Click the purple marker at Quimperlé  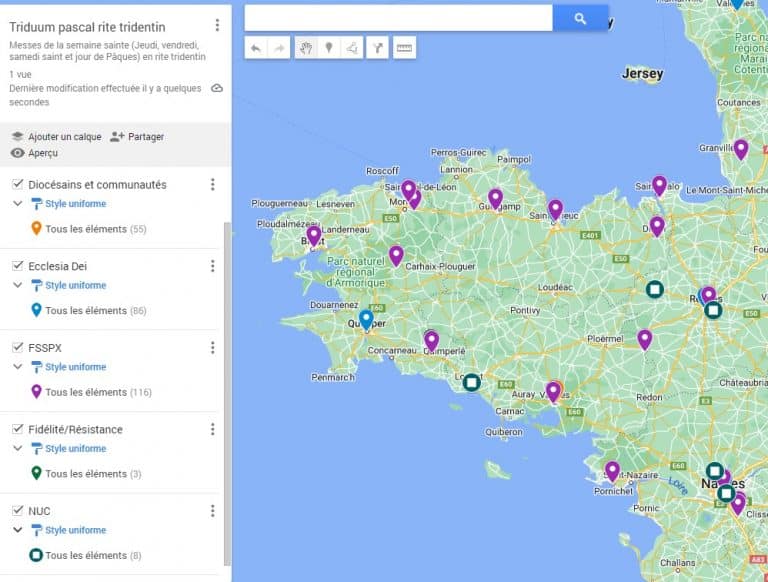click(431, 341)
